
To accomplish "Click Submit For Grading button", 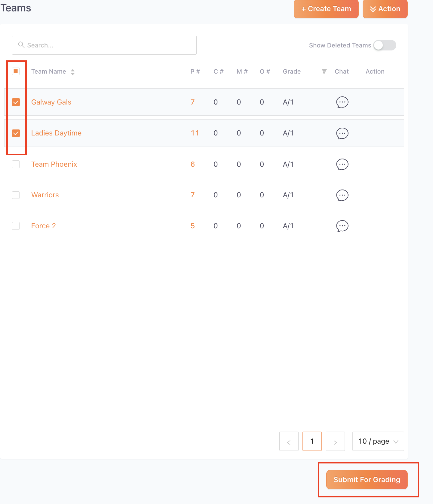I will pos(367,480).
